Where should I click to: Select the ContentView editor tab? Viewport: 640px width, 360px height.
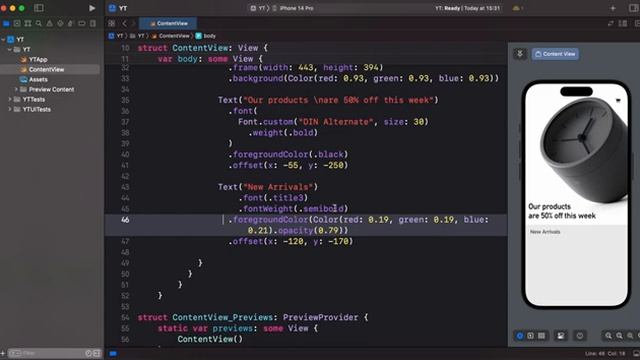pyautogui.click(x=168, y=24)
